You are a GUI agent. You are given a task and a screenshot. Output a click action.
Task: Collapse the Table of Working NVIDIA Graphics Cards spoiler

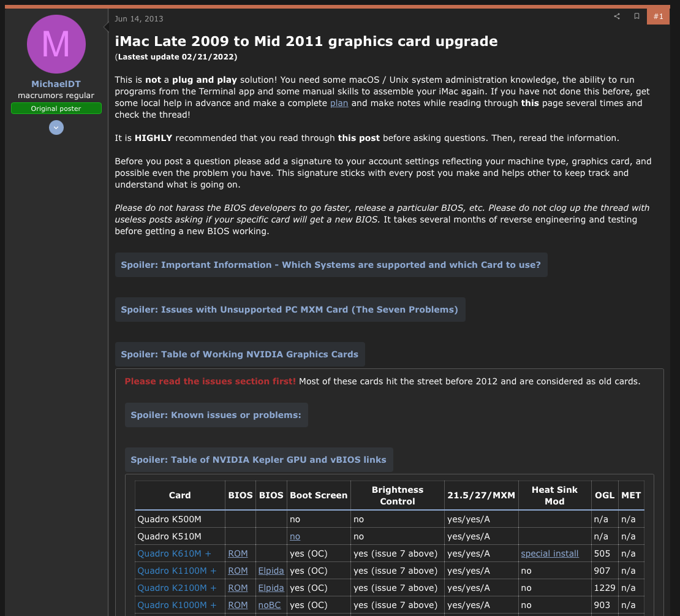tap(240, 354)
